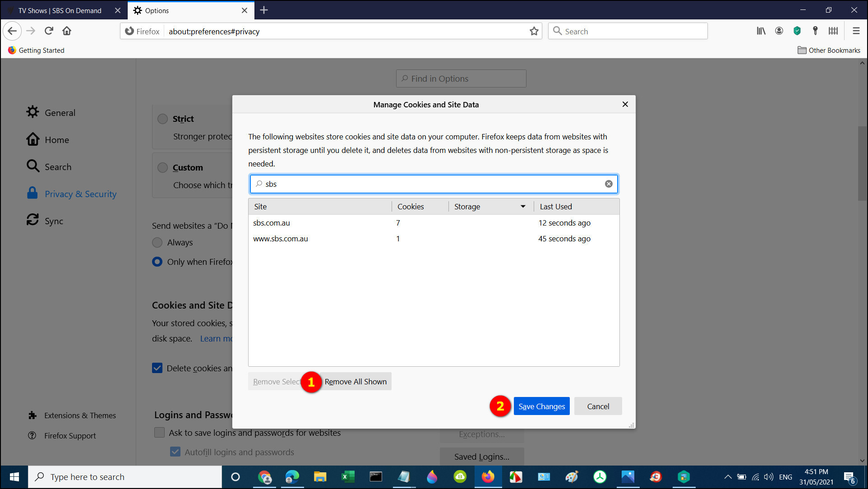
Task: Select the www.sbs.com.au row
Action: click(x=281, y=239)
